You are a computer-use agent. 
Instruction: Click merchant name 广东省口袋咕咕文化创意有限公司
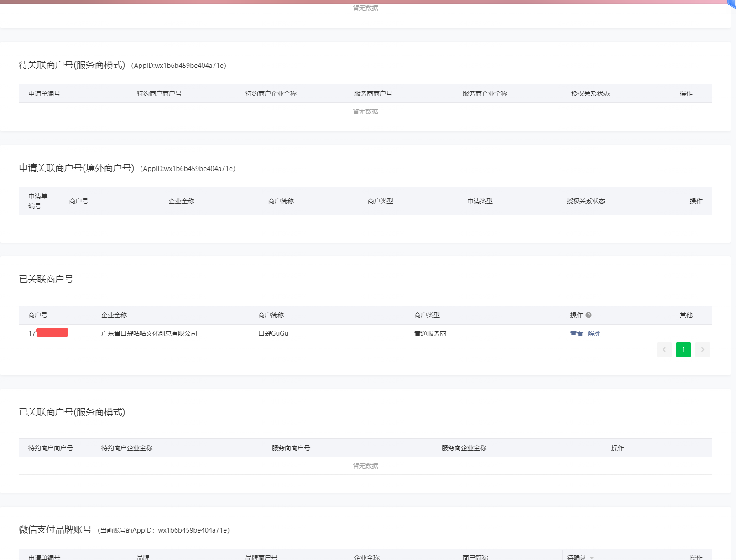(149, 333)
